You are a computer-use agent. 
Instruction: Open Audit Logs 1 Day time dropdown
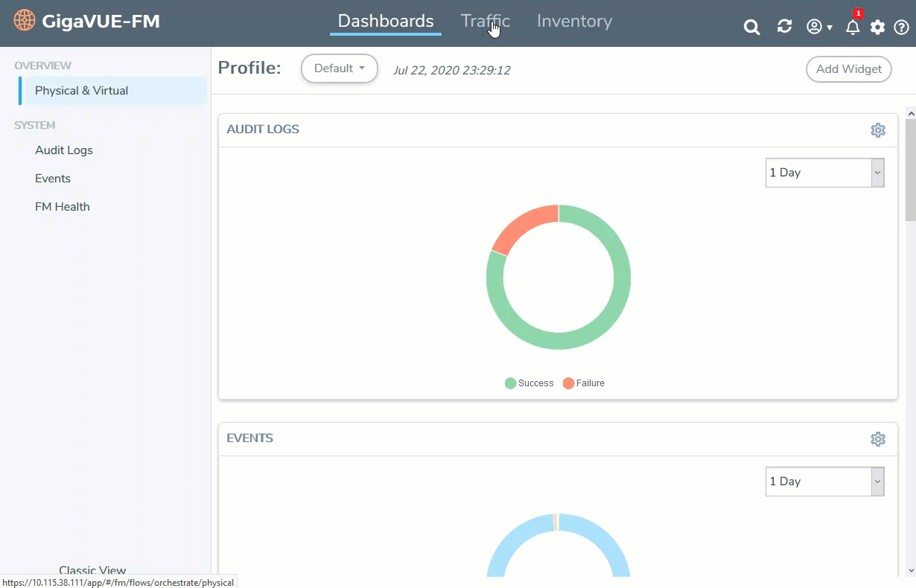(x=824, y=173)
